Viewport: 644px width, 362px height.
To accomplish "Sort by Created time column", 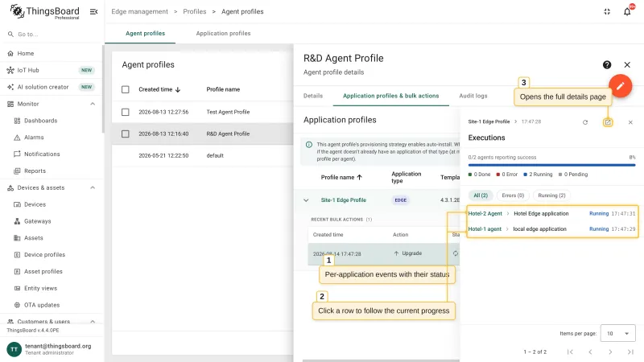I will 159,89.
